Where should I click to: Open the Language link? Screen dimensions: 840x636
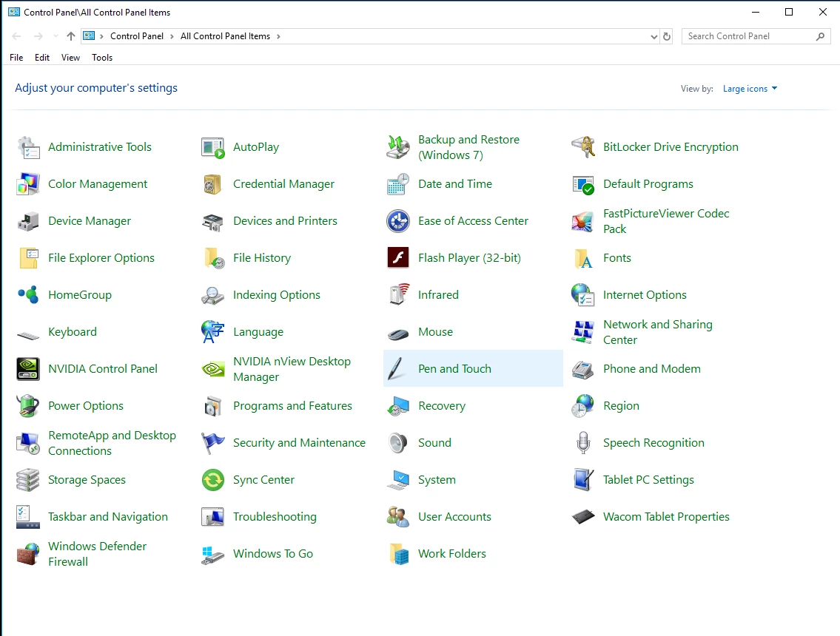(258, 332)
